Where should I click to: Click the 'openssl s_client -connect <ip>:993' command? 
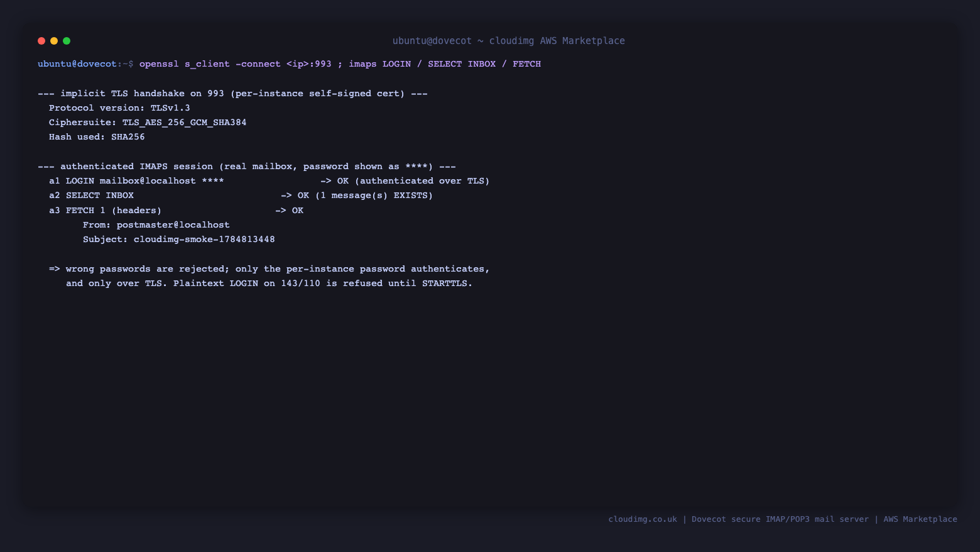pos(236,64)
